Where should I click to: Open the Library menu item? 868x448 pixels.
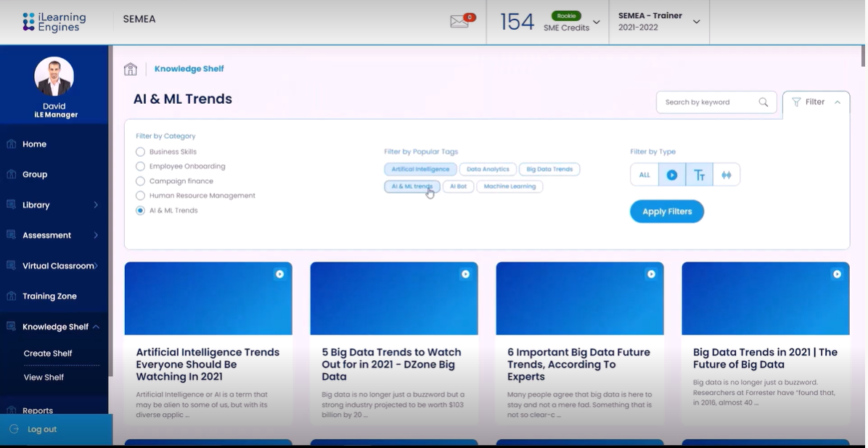(35, 205)
